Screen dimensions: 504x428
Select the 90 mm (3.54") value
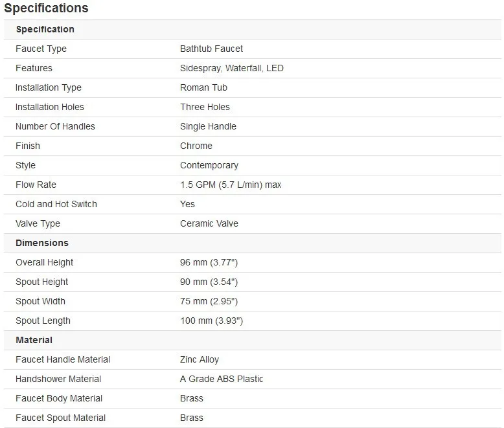(x=209, y=282)
